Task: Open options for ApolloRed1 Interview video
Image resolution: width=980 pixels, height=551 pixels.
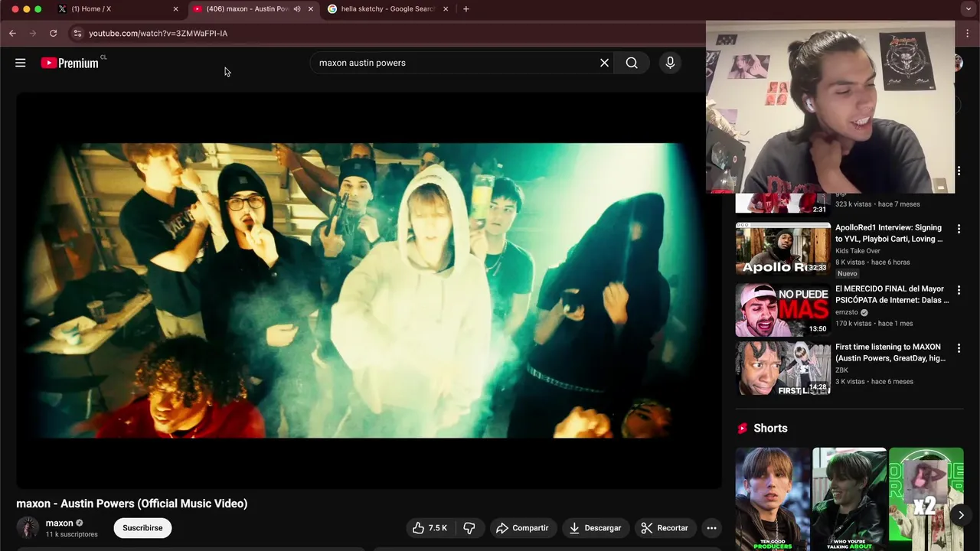Action: click(x=959, y=229)
